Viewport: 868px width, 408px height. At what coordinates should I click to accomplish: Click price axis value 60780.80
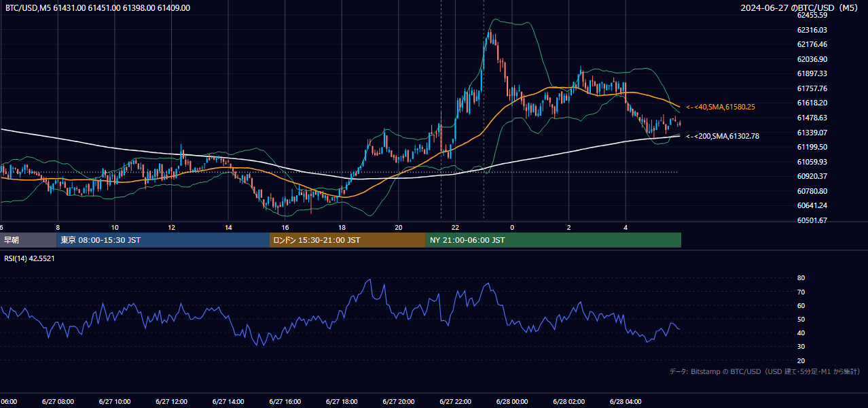point(812,191)
